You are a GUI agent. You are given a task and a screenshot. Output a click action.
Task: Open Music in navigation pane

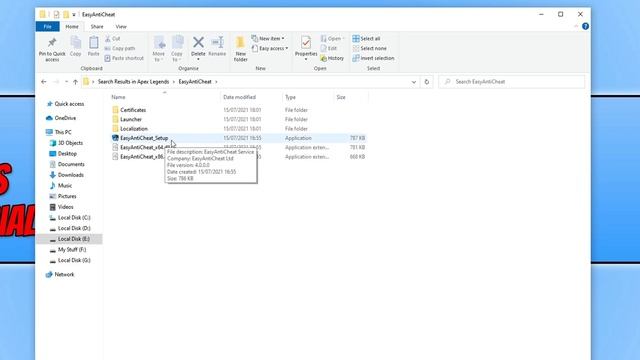pyautogui.click(x=61, y=185)
